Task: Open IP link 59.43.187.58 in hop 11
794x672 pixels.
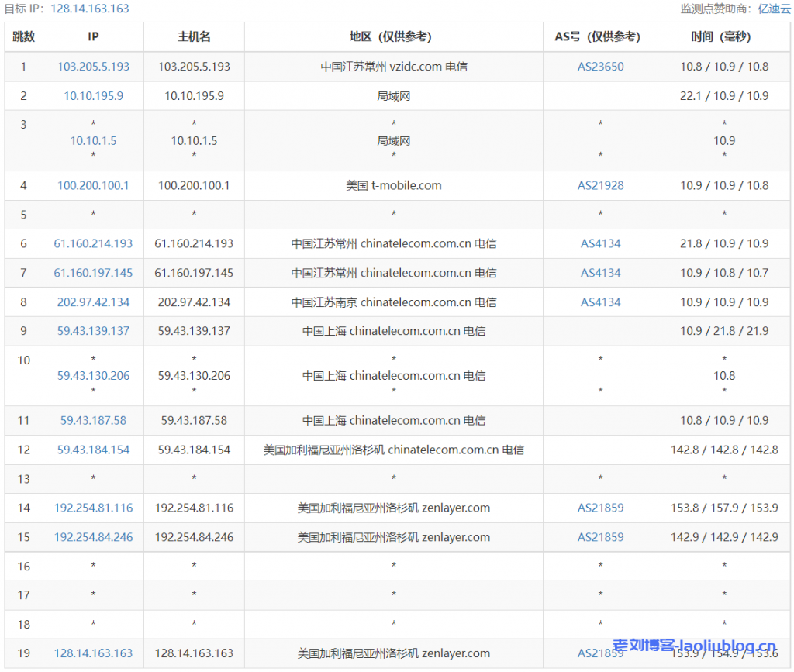Action: 93,421
